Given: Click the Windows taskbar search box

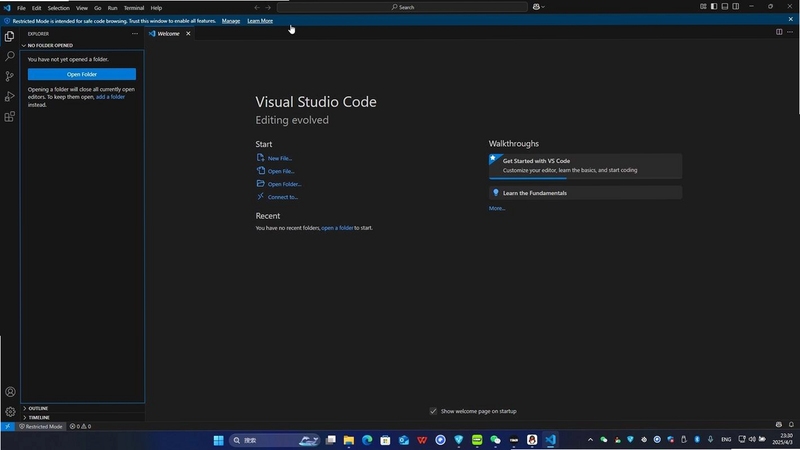Looking at the screenshot, I should click(274, 440).
